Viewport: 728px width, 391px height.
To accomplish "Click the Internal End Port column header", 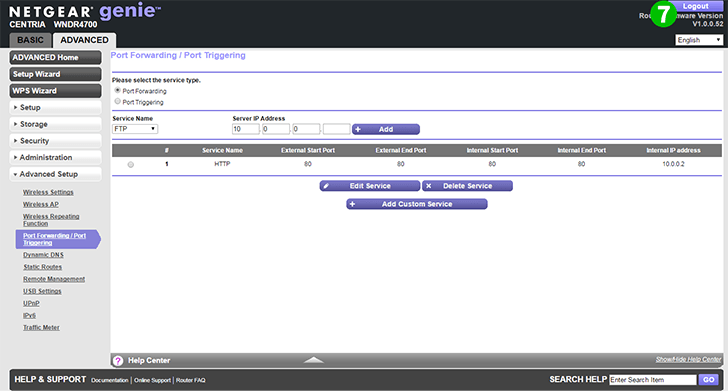I will coord(581,150).
